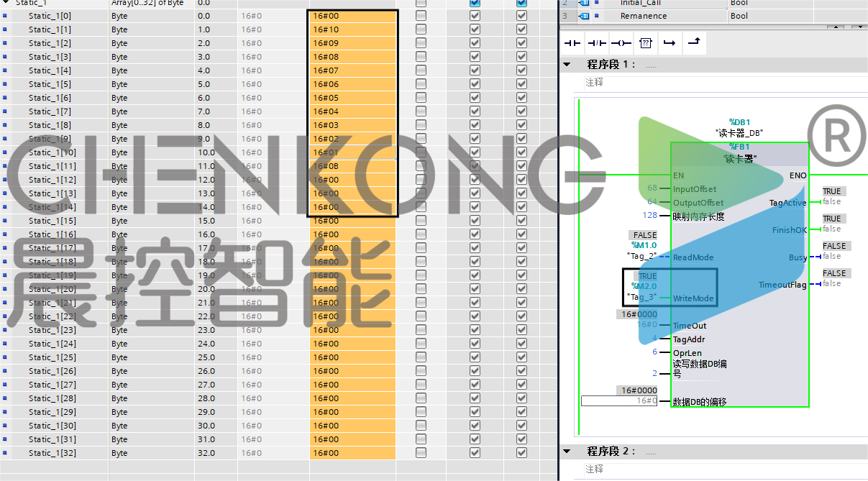
Task: Click the Static_1[27] name cell
Action: [x=52, y=385]
